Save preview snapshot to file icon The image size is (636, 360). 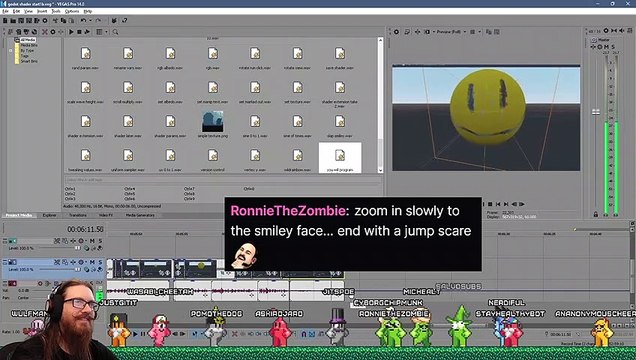tap(497, 32)
